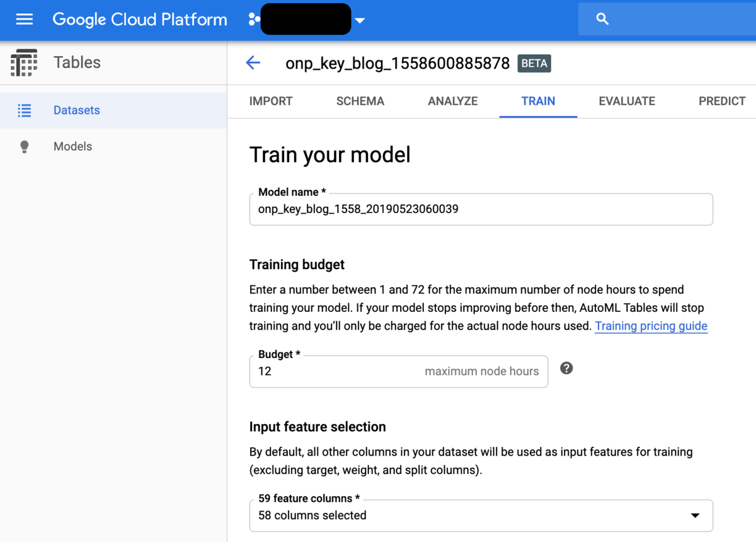Open the Training pricing guide link

coord(651,326)
